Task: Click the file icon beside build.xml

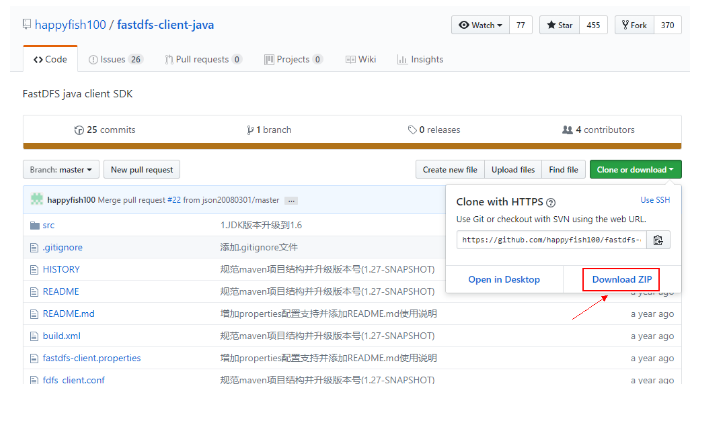Action: click(34, 336)
